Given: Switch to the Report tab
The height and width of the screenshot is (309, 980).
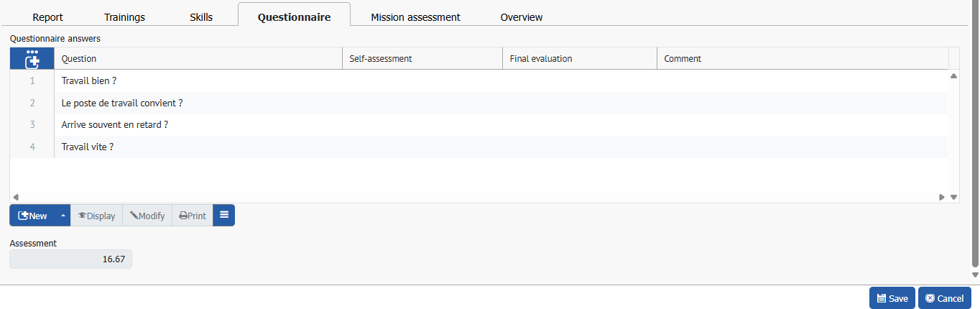Looking at the screenshot, I should (x=48, y=17).
